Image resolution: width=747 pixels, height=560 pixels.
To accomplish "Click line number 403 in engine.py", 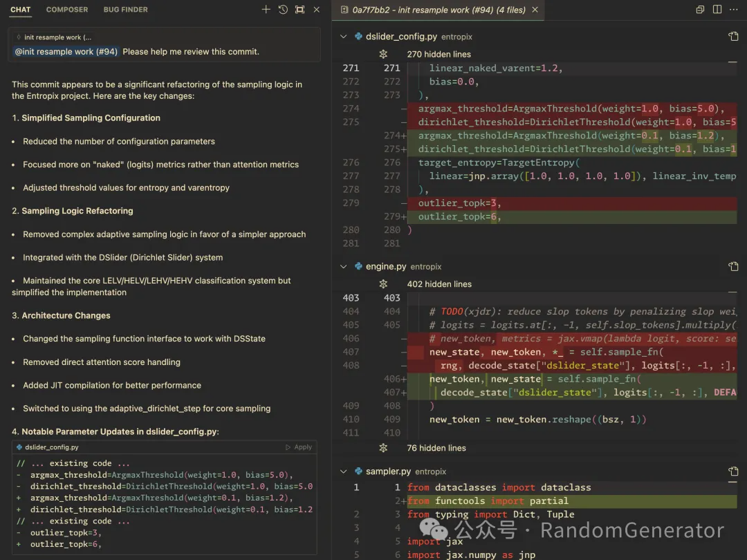I will pyautogui.click(x=351, y=298).
